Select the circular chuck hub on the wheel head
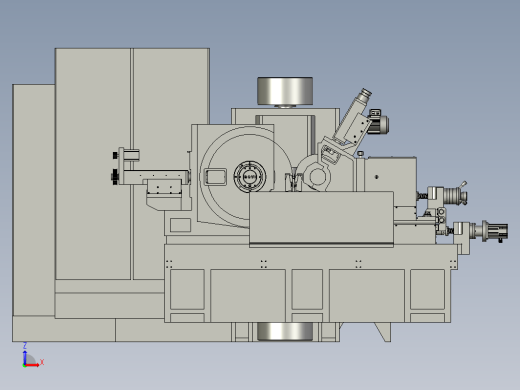Viewport: 520px width, 390px height. click(250, 177)
